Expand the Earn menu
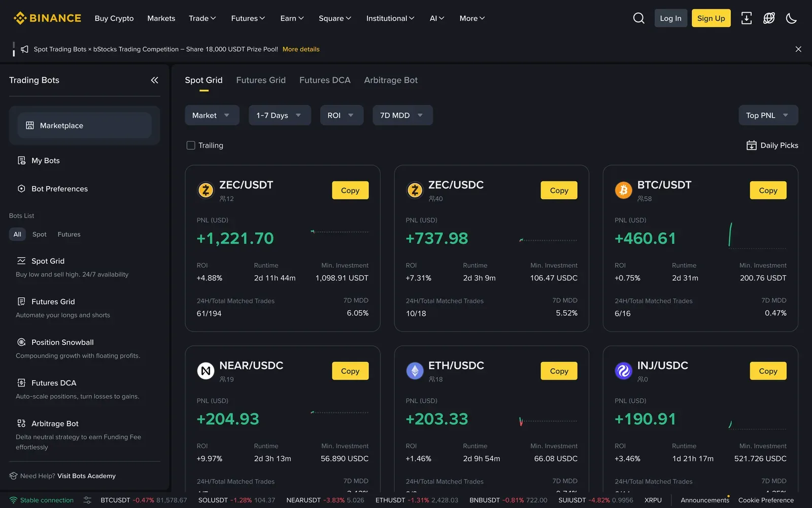Viewport: 812px width, 508px height. (x=292, y=18)
